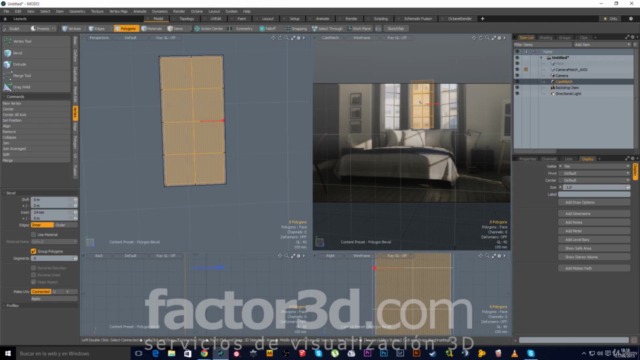Enable Select Through mode
The width and height of the screenshot is (640, 360).
pyautogui.click(x=327, y=29)
